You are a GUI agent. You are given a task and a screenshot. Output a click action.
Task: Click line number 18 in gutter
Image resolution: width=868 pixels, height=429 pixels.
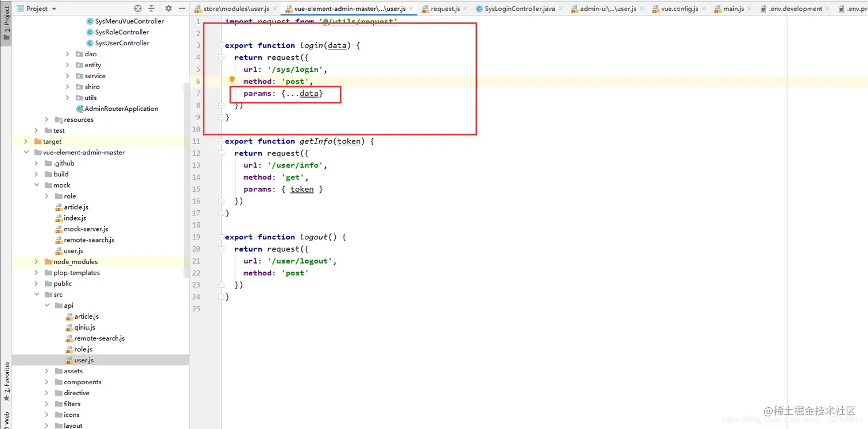(197, 225)
